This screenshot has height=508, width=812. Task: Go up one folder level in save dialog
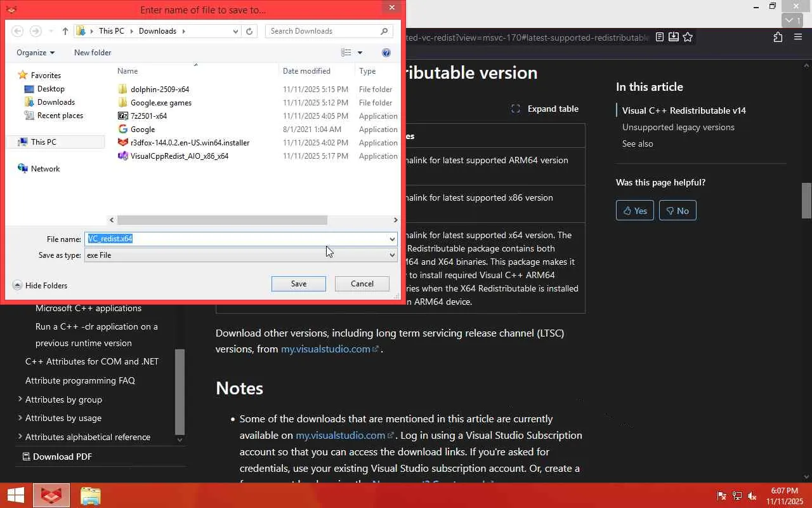tap(65, 31)
